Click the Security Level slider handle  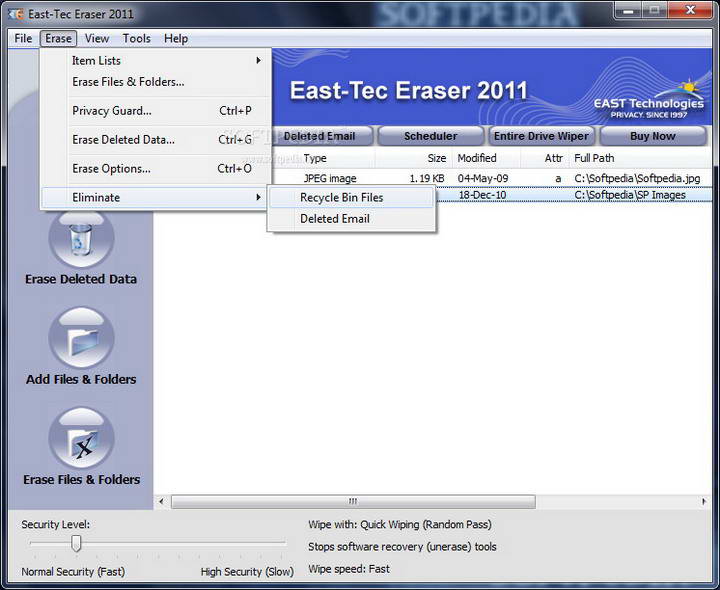point(76,543)
